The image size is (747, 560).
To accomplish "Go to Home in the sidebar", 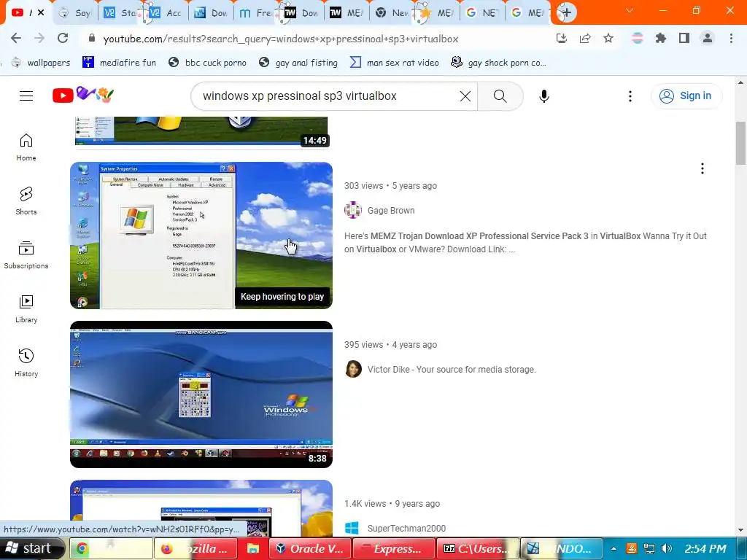I will 26,147.
